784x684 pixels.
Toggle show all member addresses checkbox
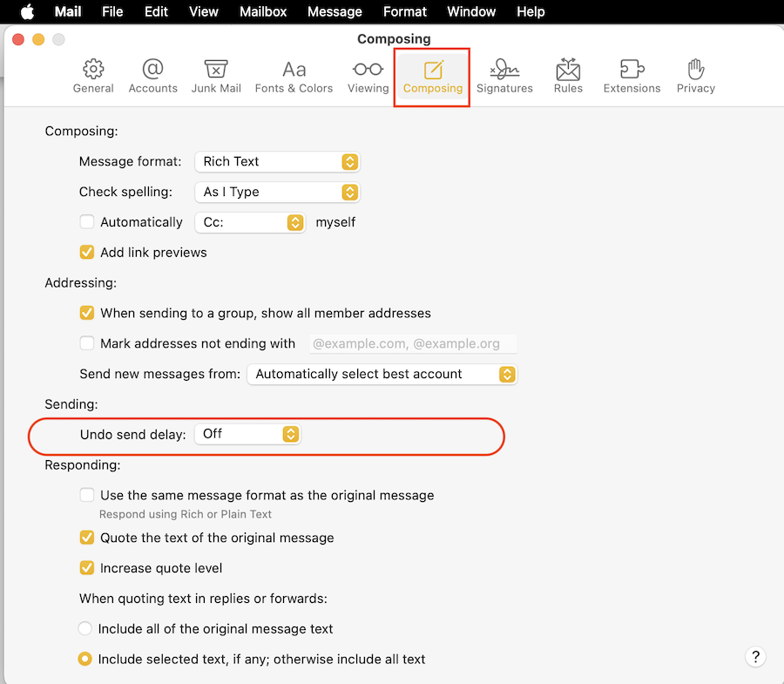(x=87, y=313)
